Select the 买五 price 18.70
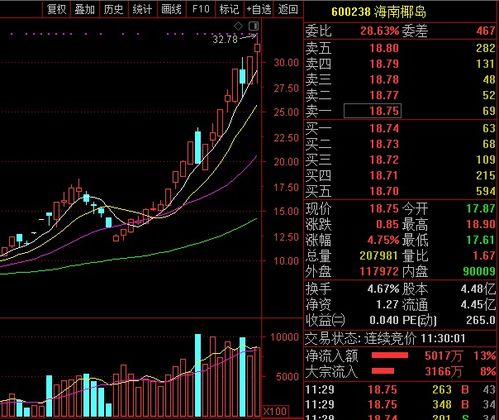This screenshot has height=420, width=499. click(384, 191)
